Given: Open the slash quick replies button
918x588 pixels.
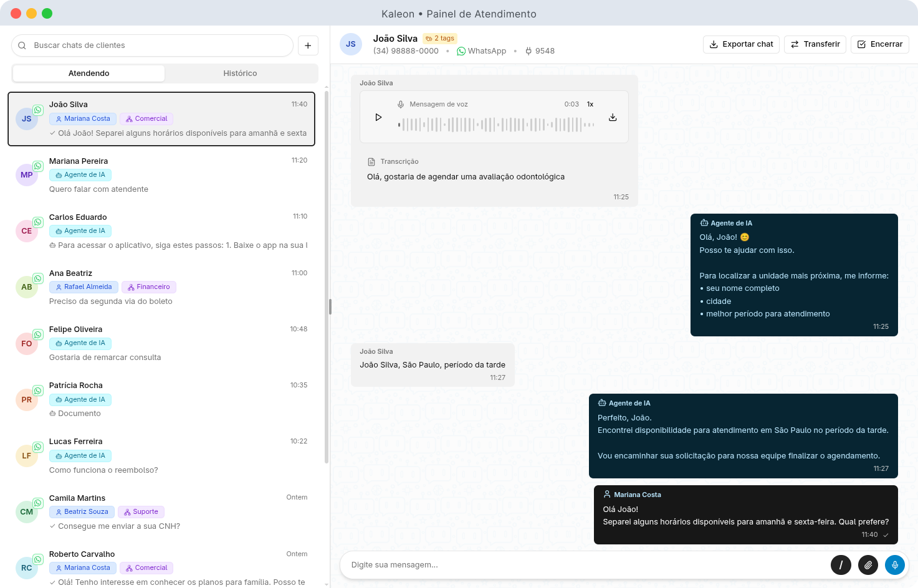Looking at the screenshot, I should pos(841,565).
